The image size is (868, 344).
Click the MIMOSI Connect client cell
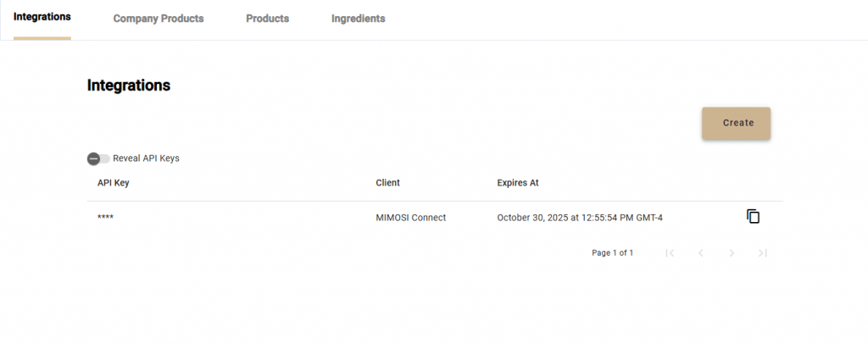tap(410, 218)
